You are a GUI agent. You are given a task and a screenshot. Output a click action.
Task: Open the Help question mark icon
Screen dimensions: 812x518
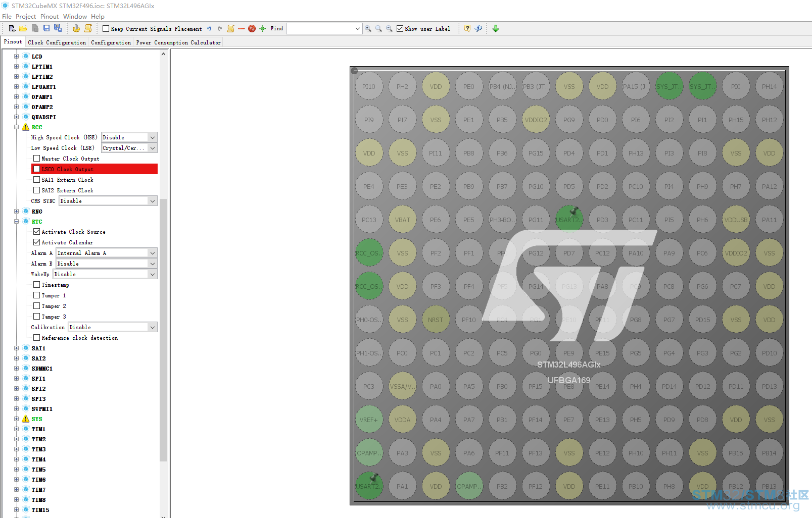[467, 29]
